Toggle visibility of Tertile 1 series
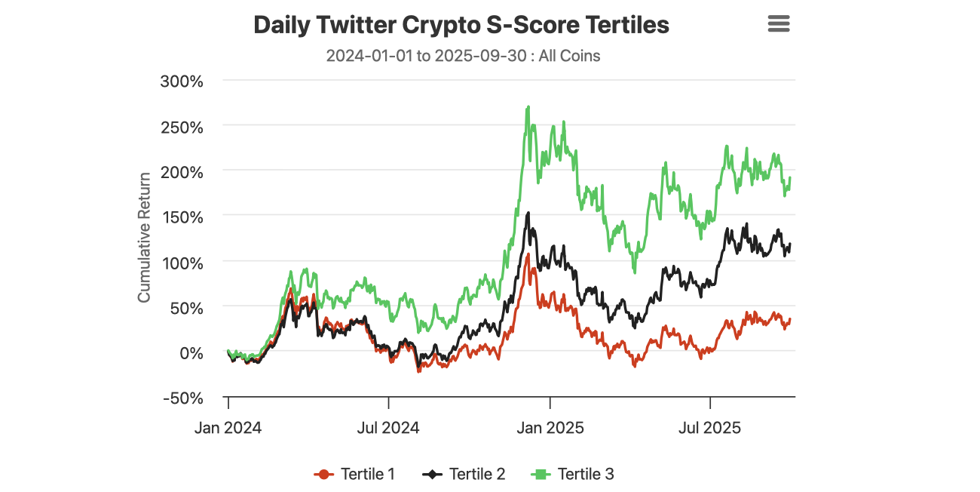Viewport: 980px width, 492px height. pyautogui.click(x=355, y=474)
